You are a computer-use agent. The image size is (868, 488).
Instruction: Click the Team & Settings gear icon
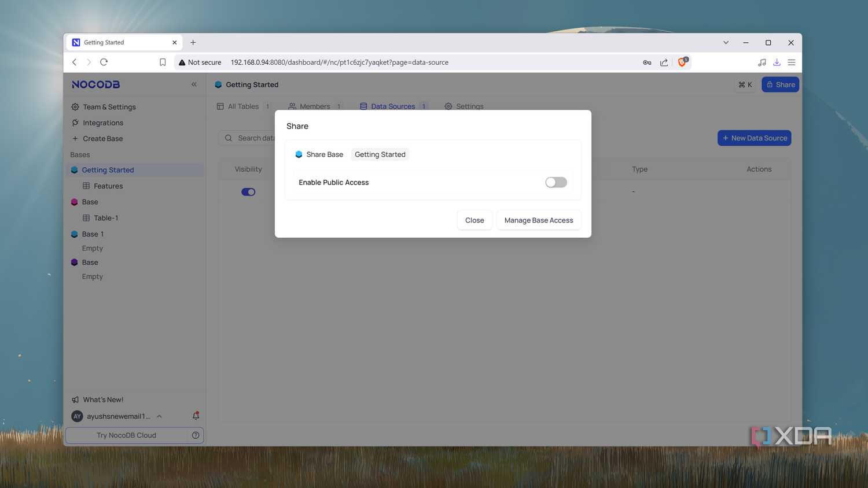click(x=75, y=107)
